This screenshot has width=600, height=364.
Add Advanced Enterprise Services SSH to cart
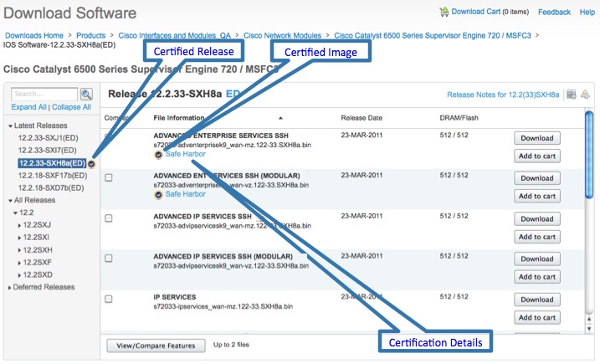coord(537,156)
